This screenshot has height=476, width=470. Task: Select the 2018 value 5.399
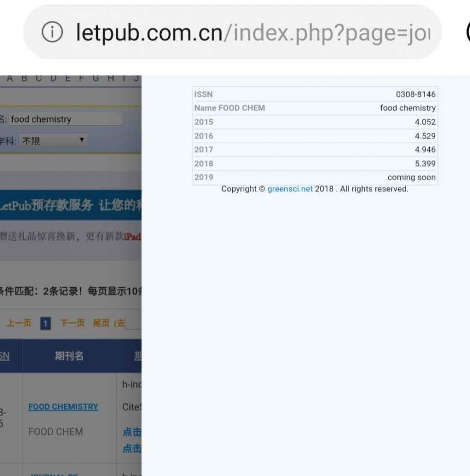425,163
